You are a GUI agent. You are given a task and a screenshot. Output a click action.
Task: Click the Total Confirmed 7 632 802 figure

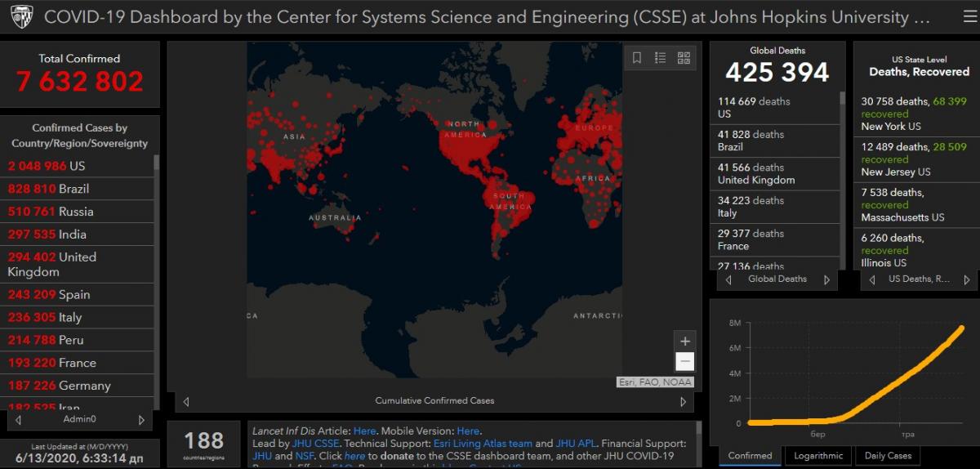click(x=79, y=82)
